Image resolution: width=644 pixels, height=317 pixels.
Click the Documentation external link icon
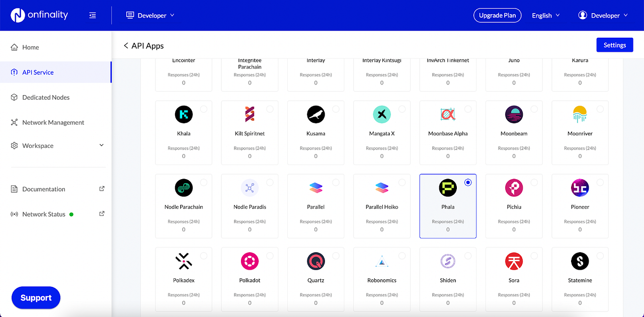pyautogui.click(x=102, y=189)
